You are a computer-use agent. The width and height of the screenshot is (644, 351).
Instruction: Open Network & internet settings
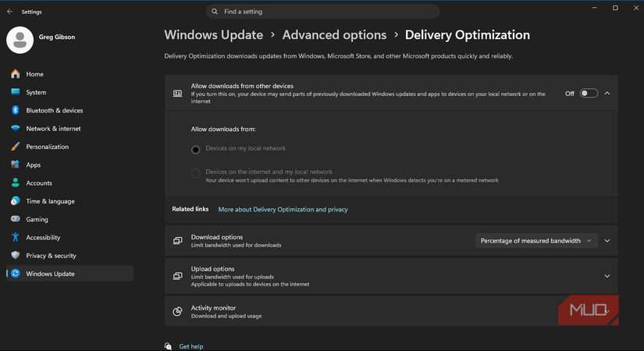click(x=69, y=128)
